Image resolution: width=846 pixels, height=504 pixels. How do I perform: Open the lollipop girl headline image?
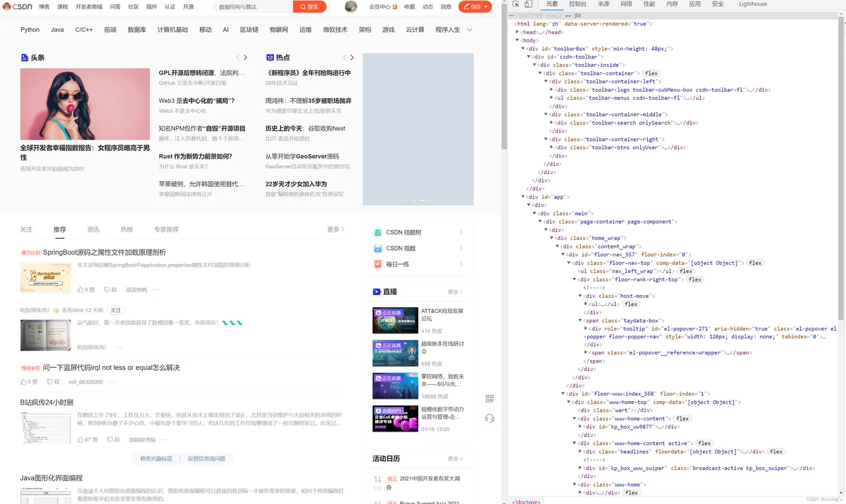[85, 104]
